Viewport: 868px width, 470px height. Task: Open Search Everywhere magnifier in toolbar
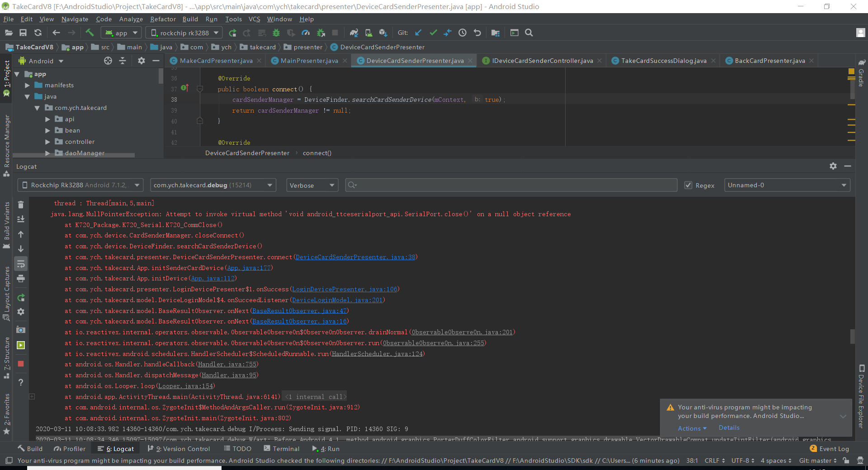point(529,33)
